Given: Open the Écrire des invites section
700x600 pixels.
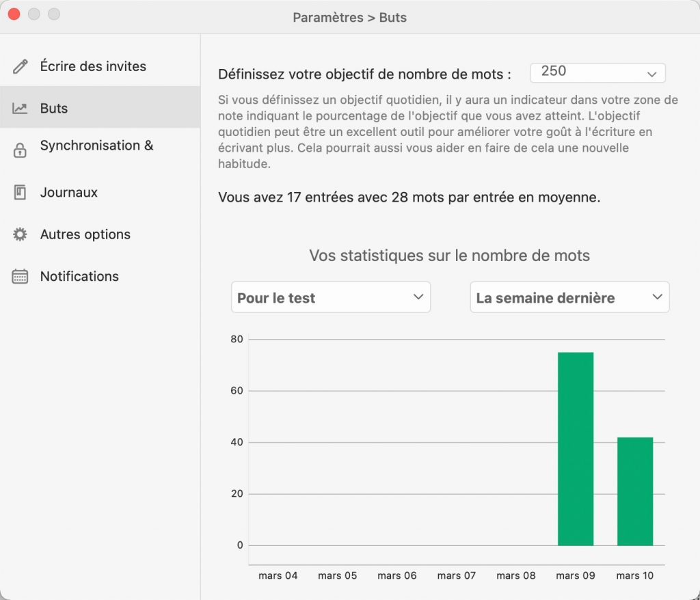Looking at the screenshot, I should tap(100, 66).
